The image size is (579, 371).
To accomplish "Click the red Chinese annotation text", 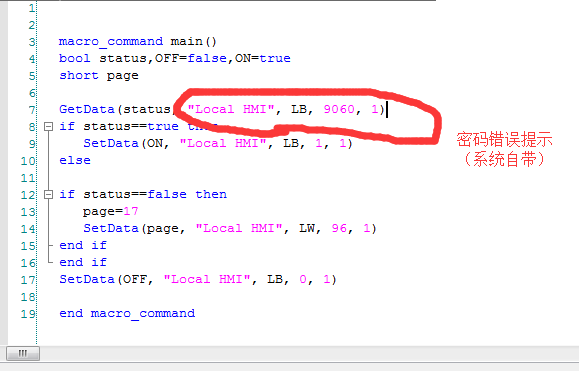I will [x=504, y=149].
